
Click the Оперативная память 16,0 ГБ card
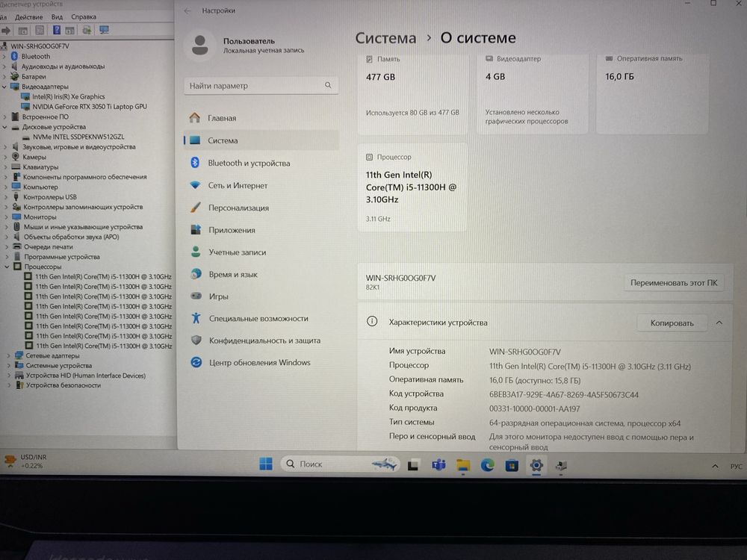(x=651, y=93)
